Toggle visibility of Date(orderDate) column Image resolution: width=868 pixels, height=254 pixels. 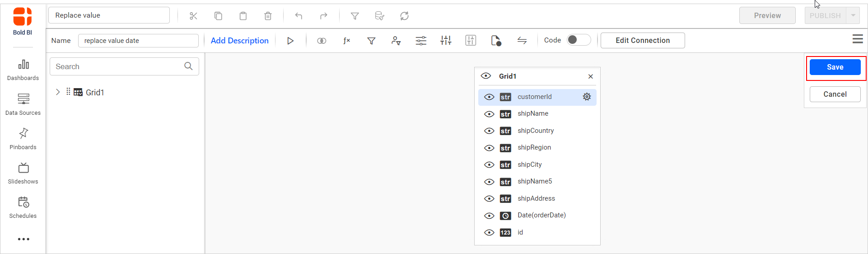[489, 216]
